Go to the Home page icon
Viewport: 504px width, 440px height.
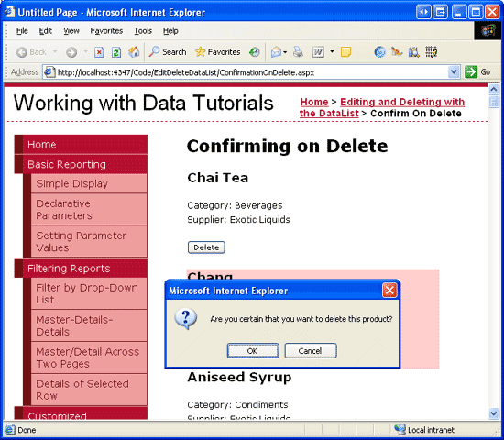coord(134,52)
